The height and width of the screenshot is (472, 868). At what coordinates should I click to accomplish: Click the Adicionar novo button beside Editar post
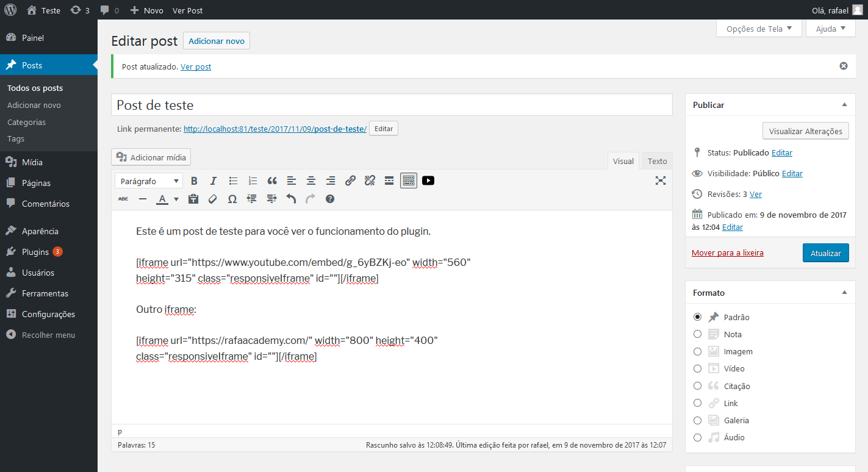(217, 41)
